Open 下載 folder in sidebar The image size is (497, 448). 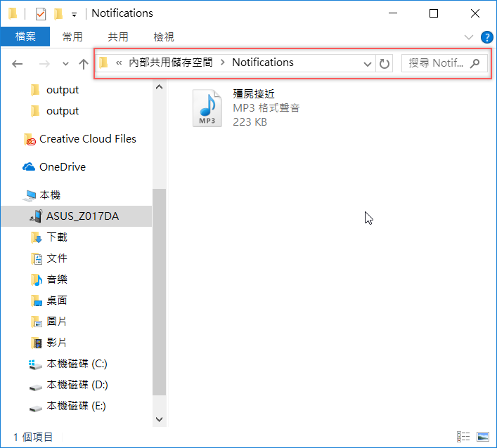57,237
